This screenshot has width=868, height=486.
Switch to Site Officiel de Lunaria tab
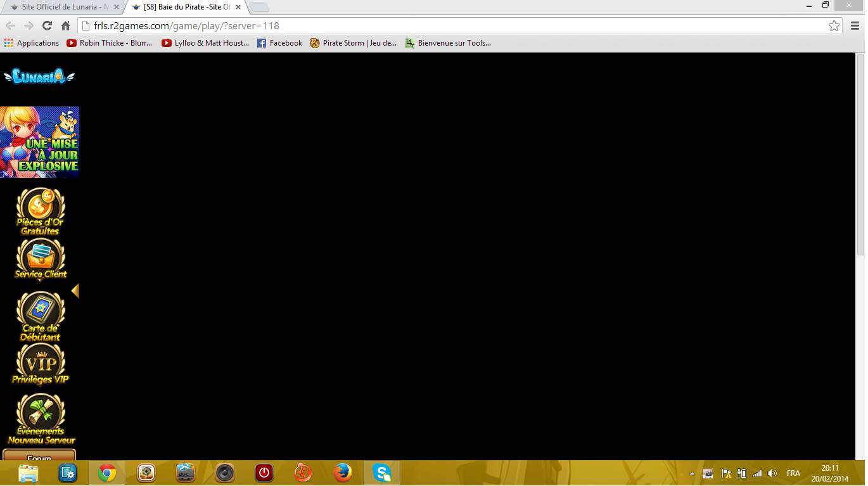click(63, 7)
